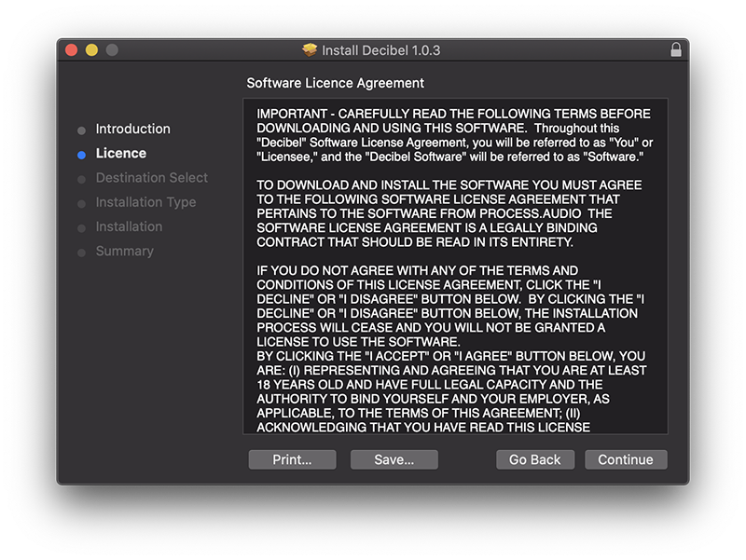Click the paragraph starting 'IF YOU DO NOT AGREE'
The height and width of the screenshot is (560, 746).
click(x=450, y=307)
